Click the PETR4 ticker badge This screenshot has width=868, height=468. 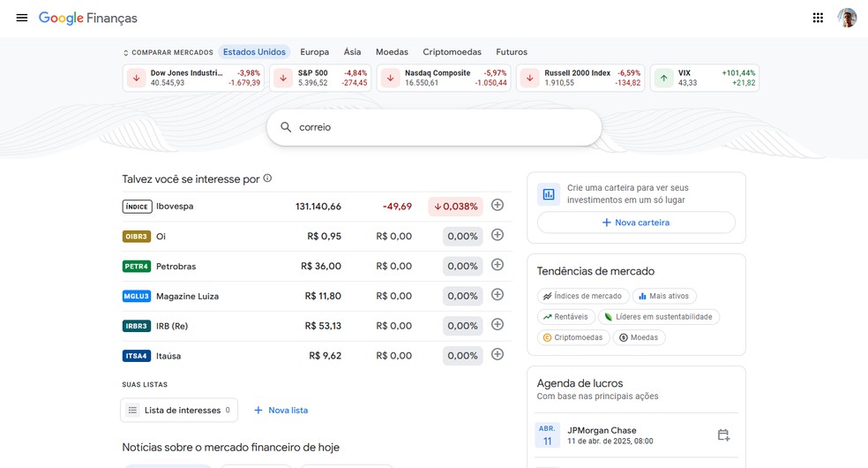click(137, 267)
